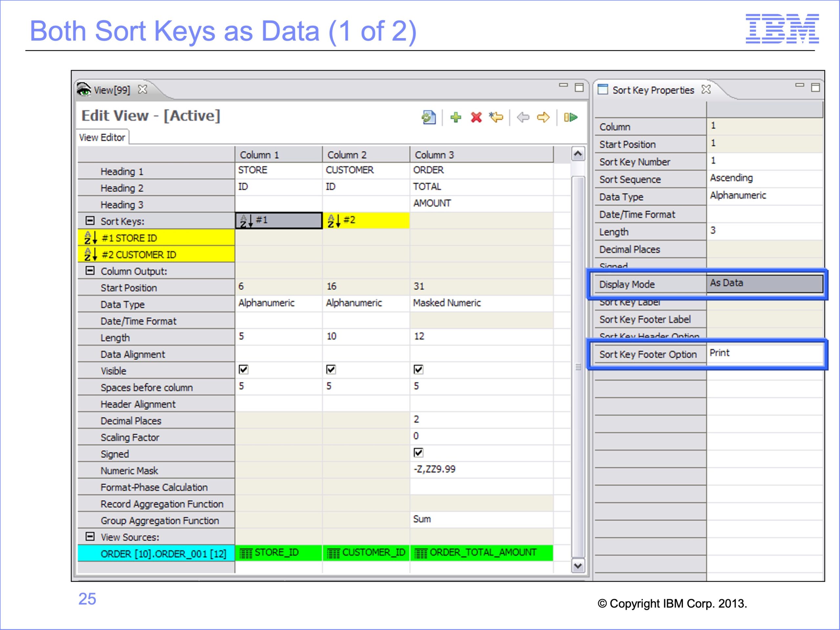Select the Sort Key Properties tab label
This screenshot has height=630, width=840.
(653, 90)
